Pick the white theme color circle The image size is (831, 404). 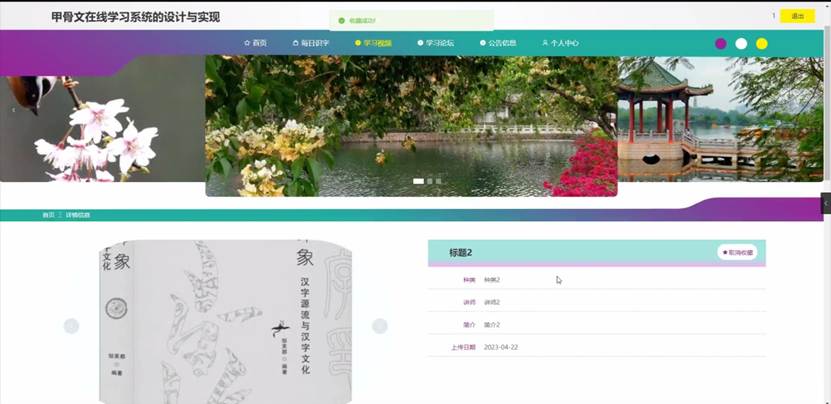(741, 43)
